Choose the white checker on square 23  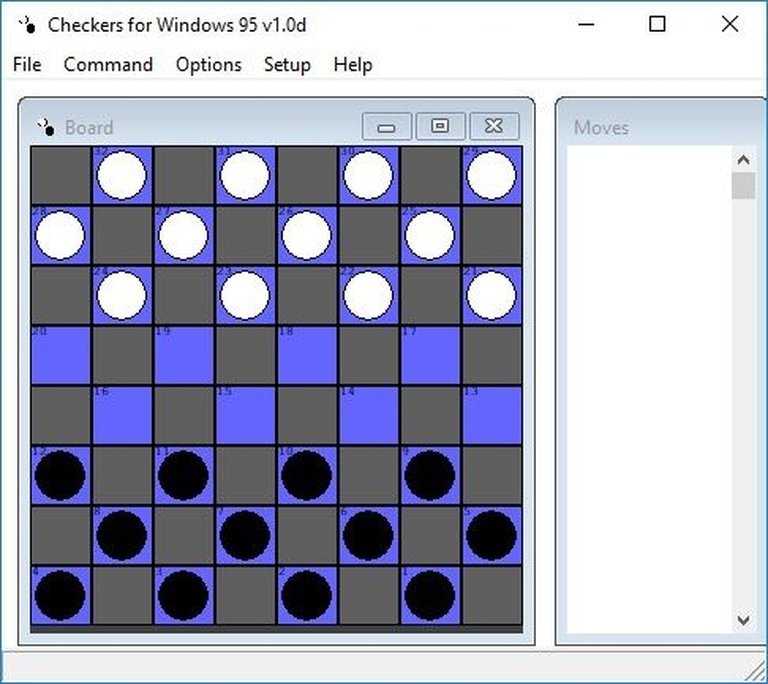245,295
